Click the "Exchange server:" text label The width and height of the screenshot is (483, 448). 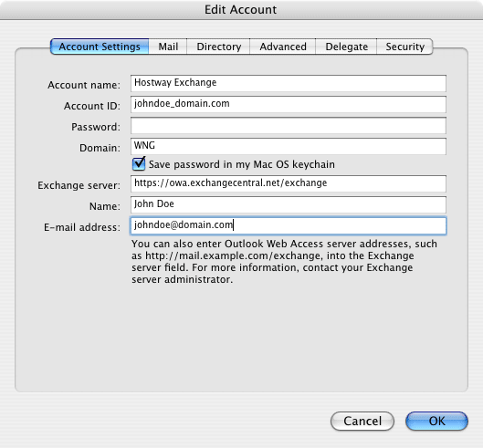pos(79,185)
